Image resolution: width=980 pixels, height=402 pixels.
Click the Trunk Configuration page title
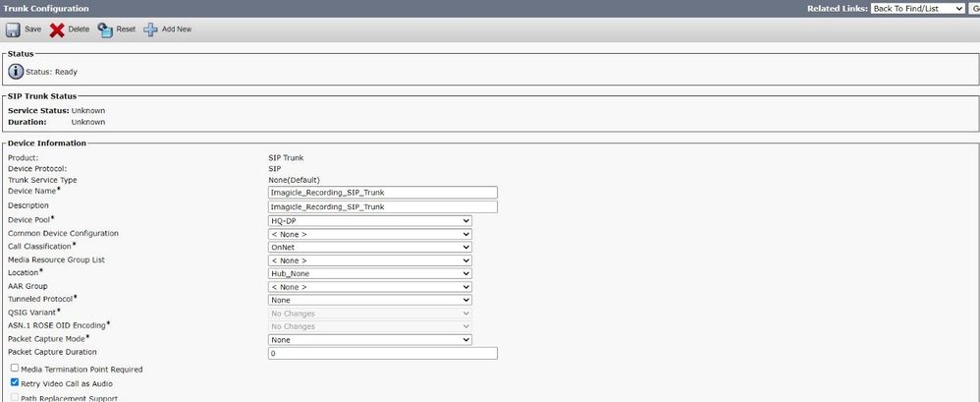tap(46, 9)
